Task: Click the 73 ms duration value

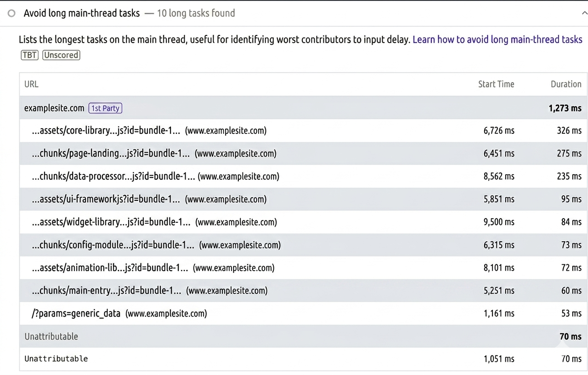Action: pos(571,245)
